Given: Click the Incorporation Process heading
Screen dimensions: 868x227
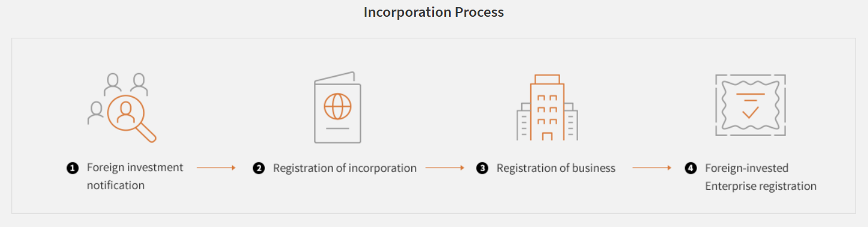Looking at the screenshot, I should point(434,12).
